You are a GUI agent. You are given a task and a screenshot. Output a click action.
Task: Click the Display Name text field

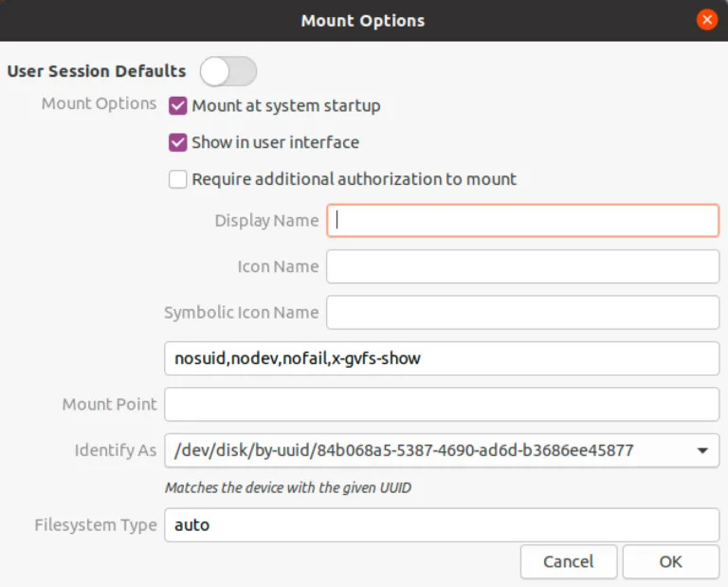(x=522, y=220)
